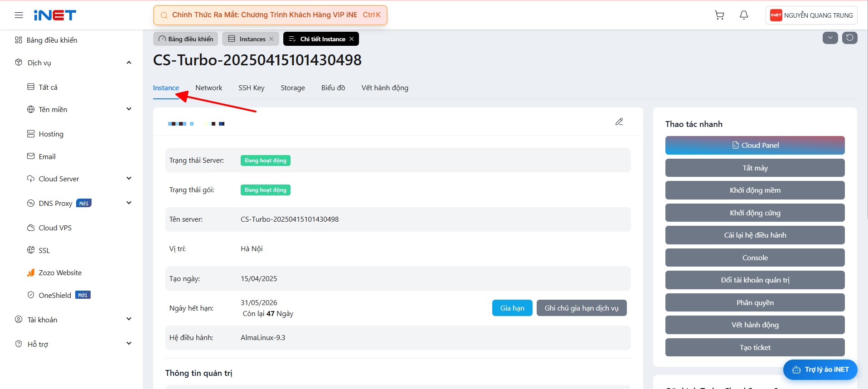Open the tab list dropdown arrow button
Image resolution: width=868 pixels, height=389 pixels.
click(830, 38)
